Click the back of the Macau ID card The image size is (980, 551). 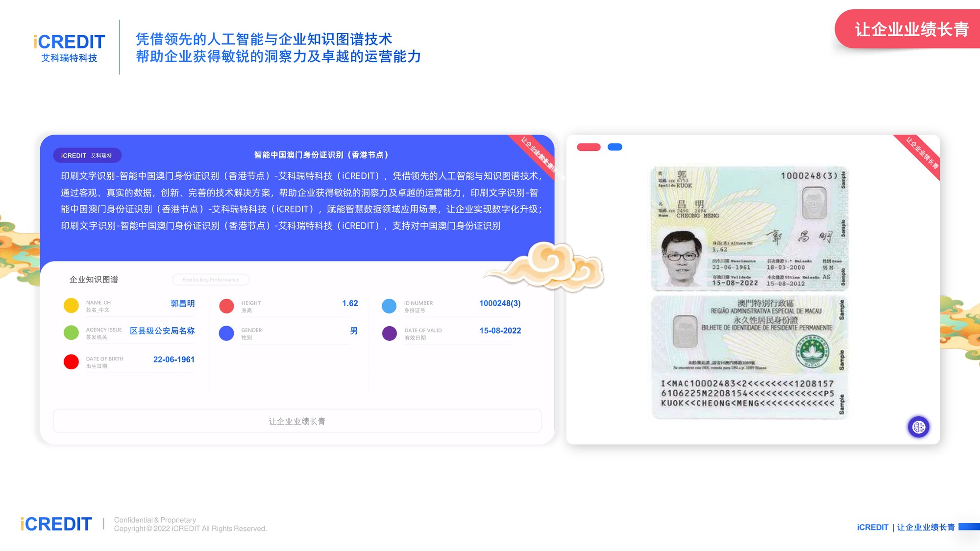749,357
